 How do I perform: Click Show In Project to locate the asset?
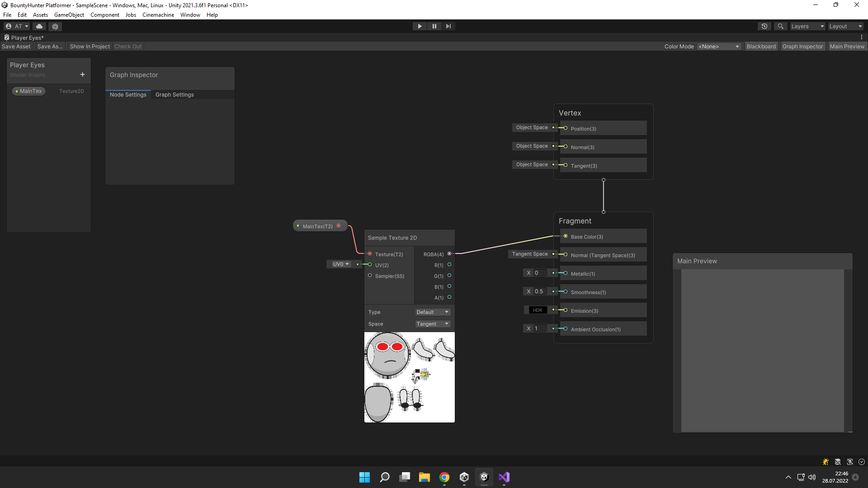click(90, 46)
